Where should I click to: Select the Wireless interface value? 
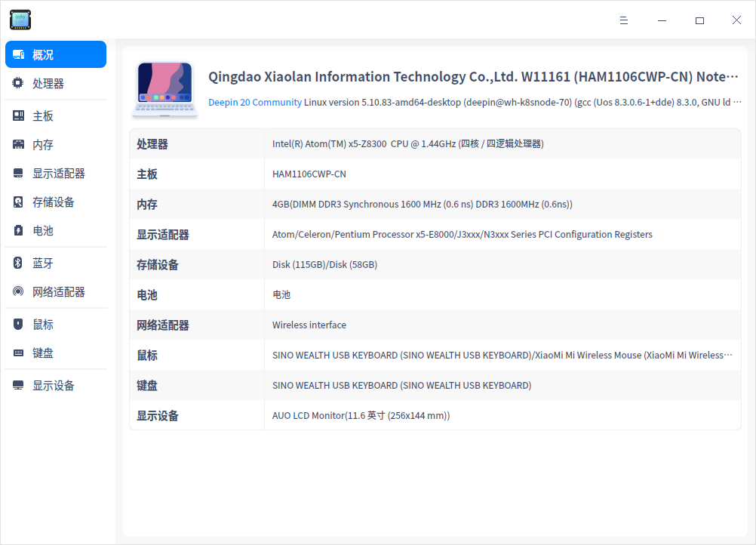point(309,325)
